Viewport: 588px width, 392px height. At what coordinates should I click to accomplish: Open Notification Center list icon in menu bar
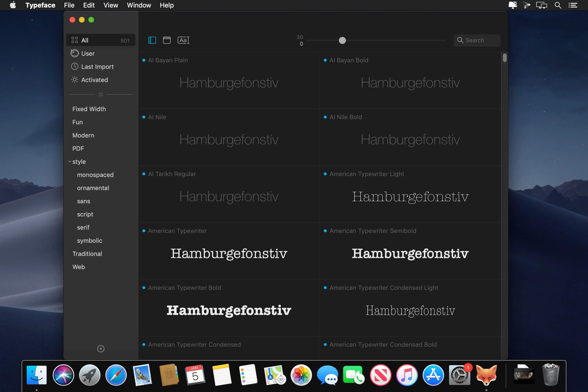573,5
